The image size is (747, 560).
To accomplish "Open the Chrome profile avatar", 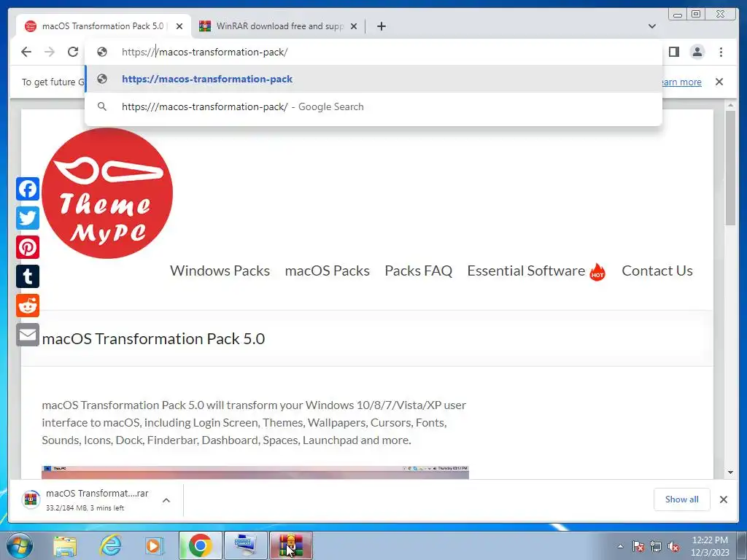I will 697,52.
